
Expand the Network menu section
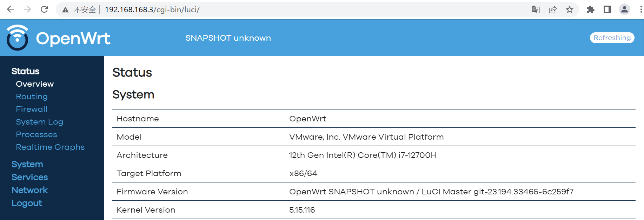(30, 190)
